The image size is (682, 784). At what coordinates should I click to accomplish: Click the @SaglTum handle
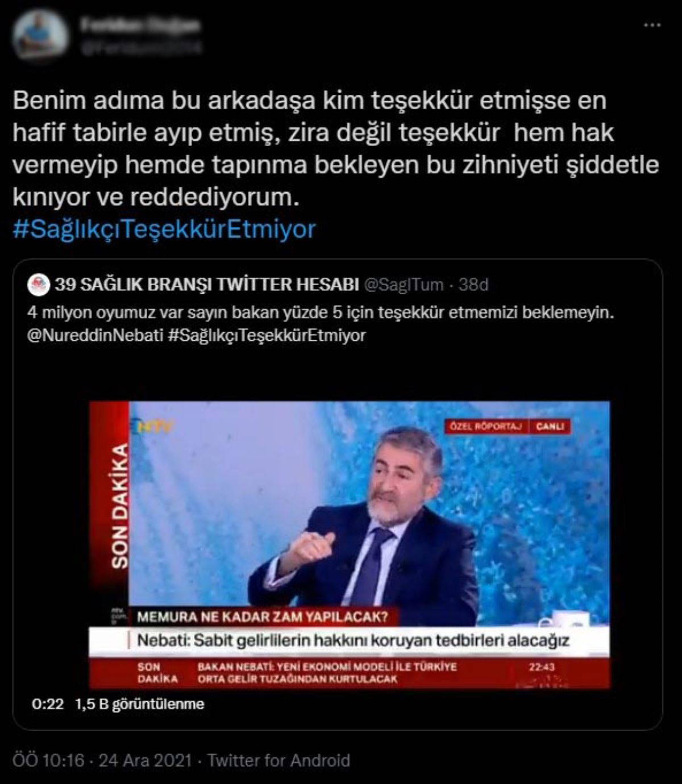click(x=404, y=285)
